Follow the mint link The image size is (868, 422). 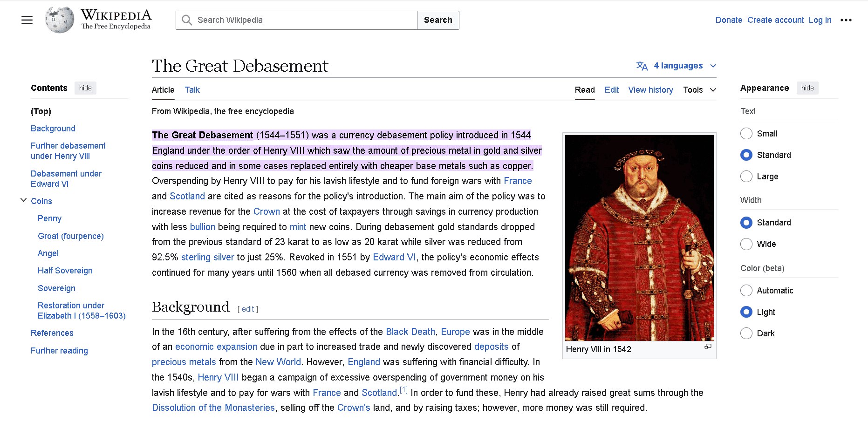point(298,227)
